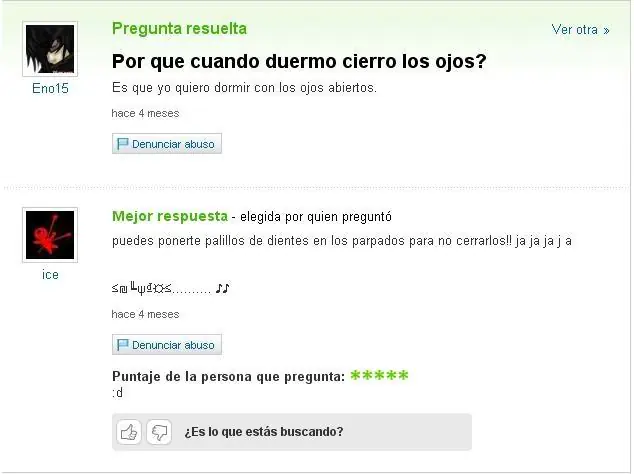634x474 pixels.
Task: Open the ice username link
Action: [50, 275]
